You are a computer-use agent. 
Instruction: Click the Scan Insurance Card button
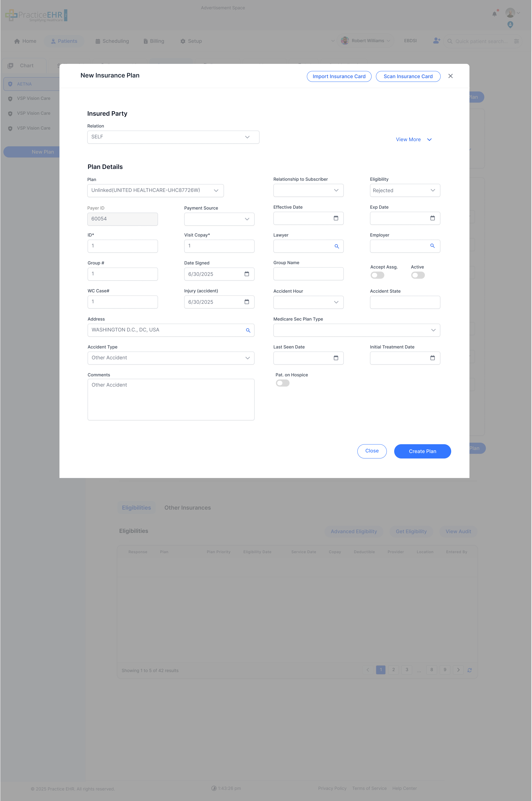(x=408, y=76)
